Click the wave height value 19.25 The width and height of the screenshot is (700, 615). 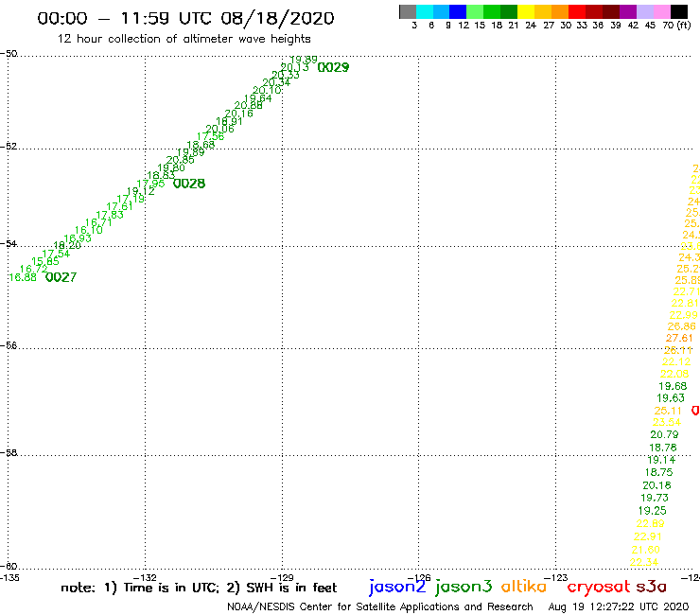click(x=653, y=511)
